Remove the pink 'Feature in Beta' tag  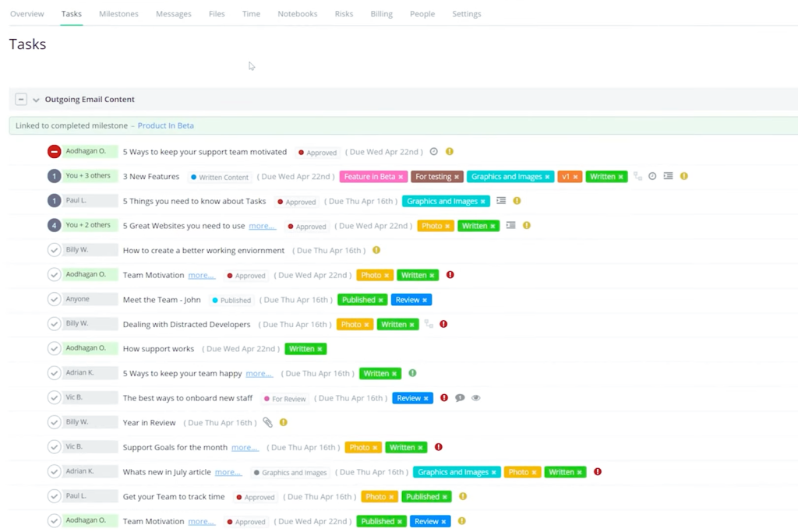(x=401, y=177)
